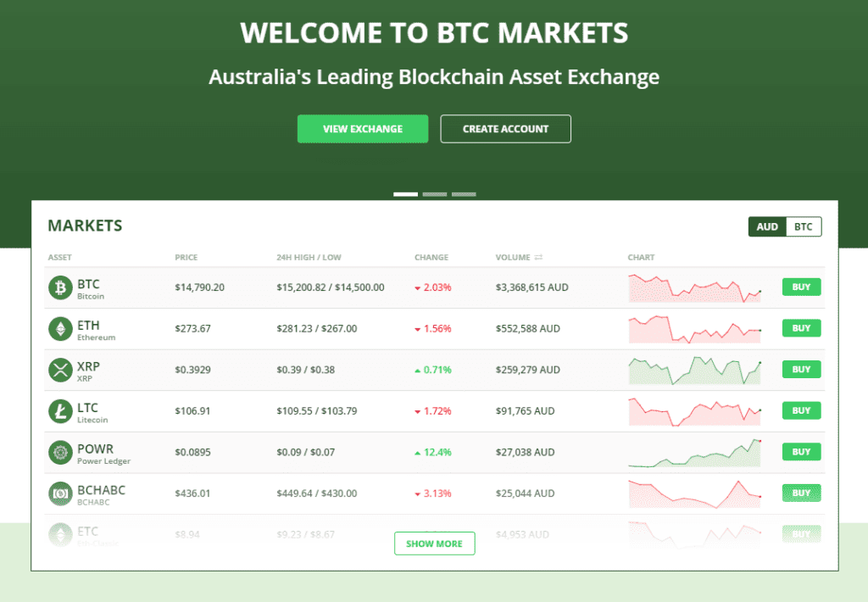Image resolution: width=868 pixels, height=602 pixels.
Task: Click the Ethereum diamond icon
Action: (x=60, y=328)
